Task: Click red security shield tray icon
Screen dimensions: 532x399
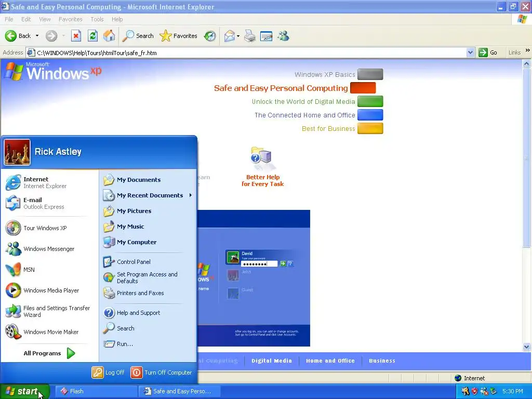Action: pyautogui.click(x=474, y=391)
